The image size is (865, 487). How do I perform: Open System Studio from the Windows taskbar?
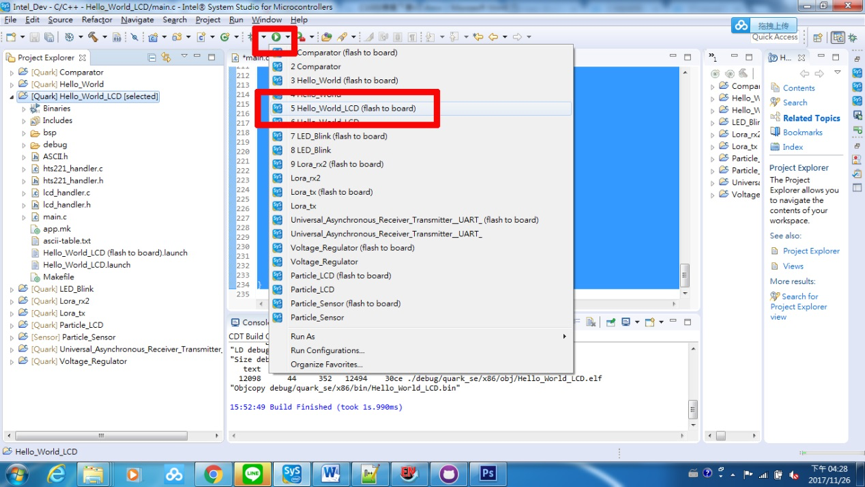click(x=292, y=473)
